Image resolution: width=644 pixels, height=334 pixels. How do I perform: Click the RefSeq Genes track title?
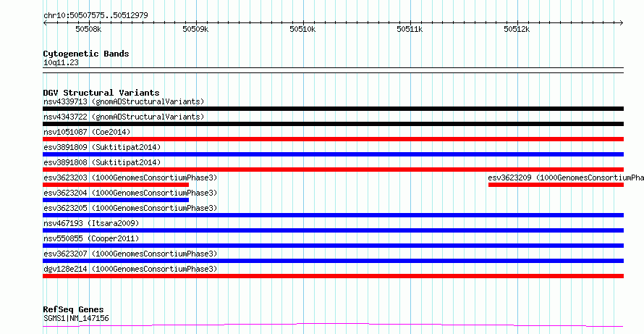(73, 310)
